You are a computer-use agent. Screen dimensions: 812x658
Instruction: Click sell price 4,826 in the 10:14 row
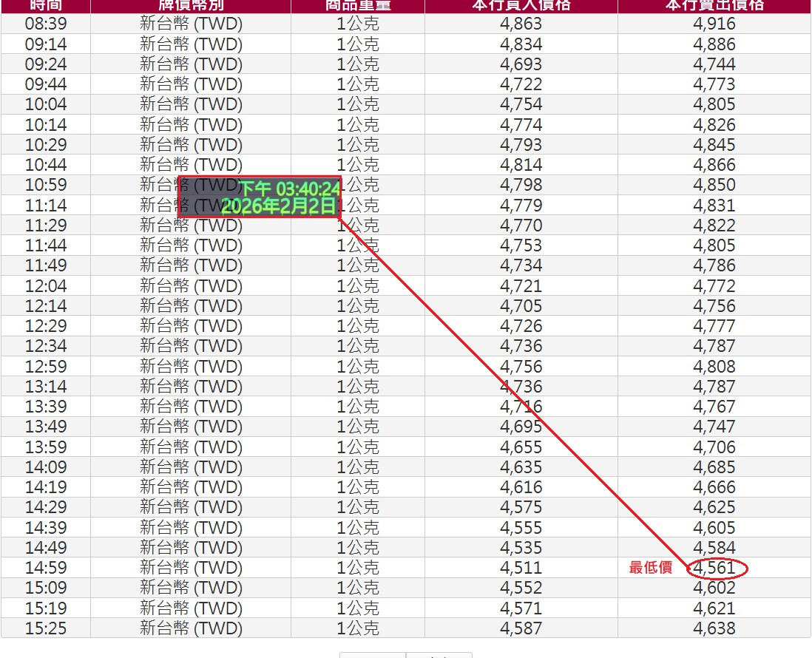point(714,125)
